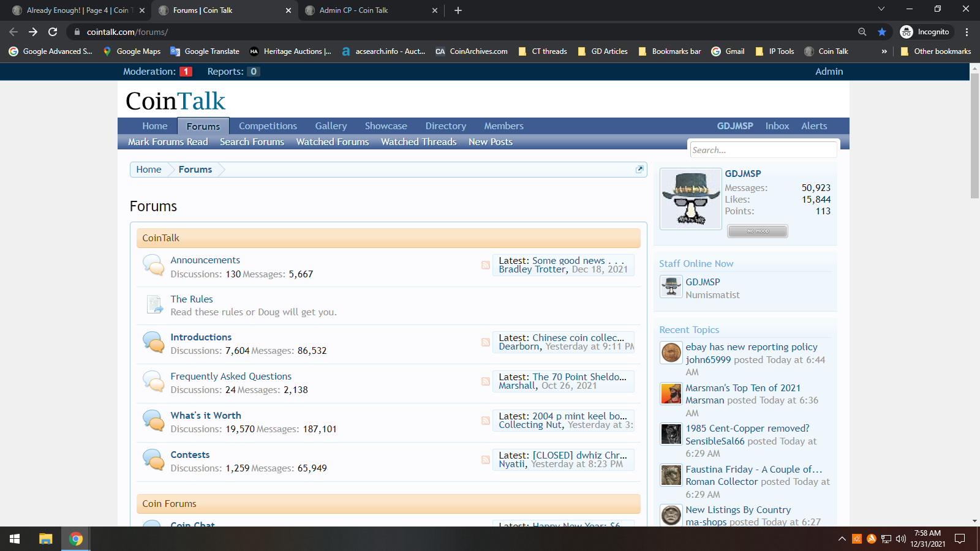Click the Announcements forum speech bubble icon
This screenshot has height=551, width=980.
(154, 264)
